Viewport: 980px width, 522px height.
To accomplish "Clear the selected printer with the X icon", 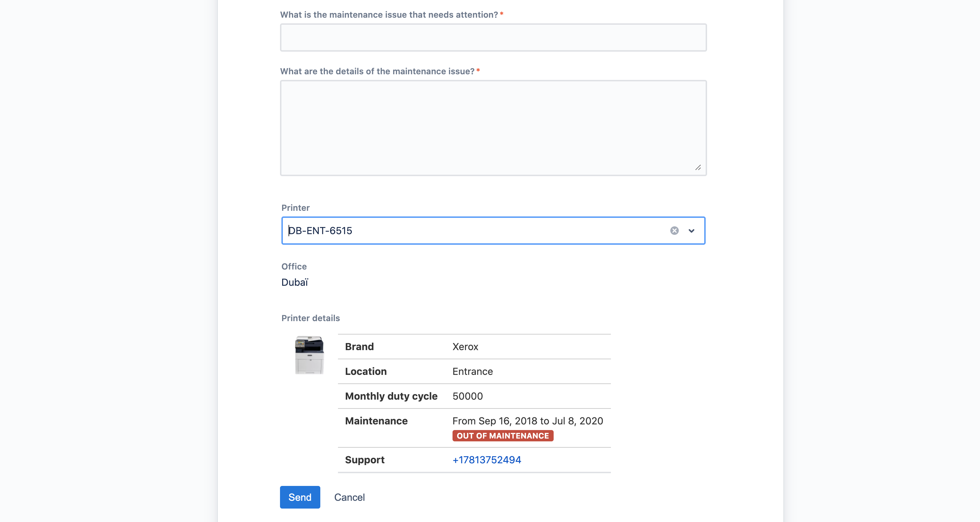I will [x=674, y=231].
